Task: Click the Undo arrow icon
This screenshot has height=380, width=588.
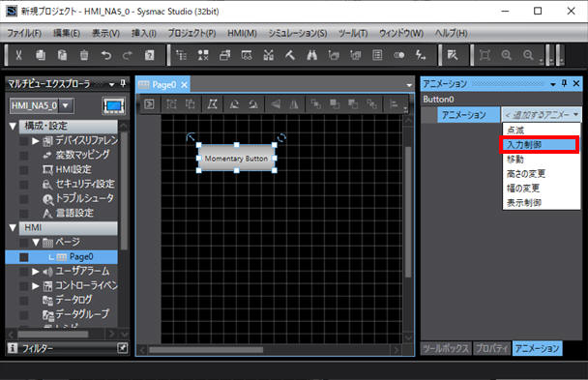Action: point(106,55)
